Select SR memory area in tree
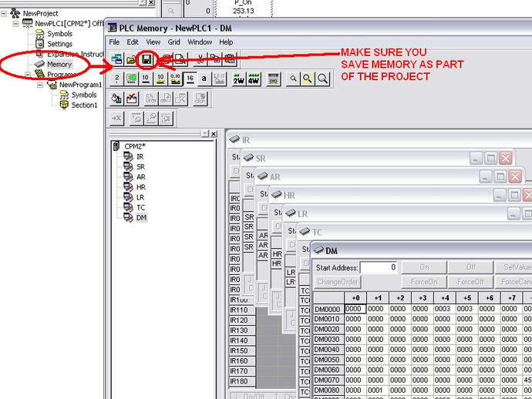Screen dimensions: 532x399 pyautogui.click(x=140, y=167)
